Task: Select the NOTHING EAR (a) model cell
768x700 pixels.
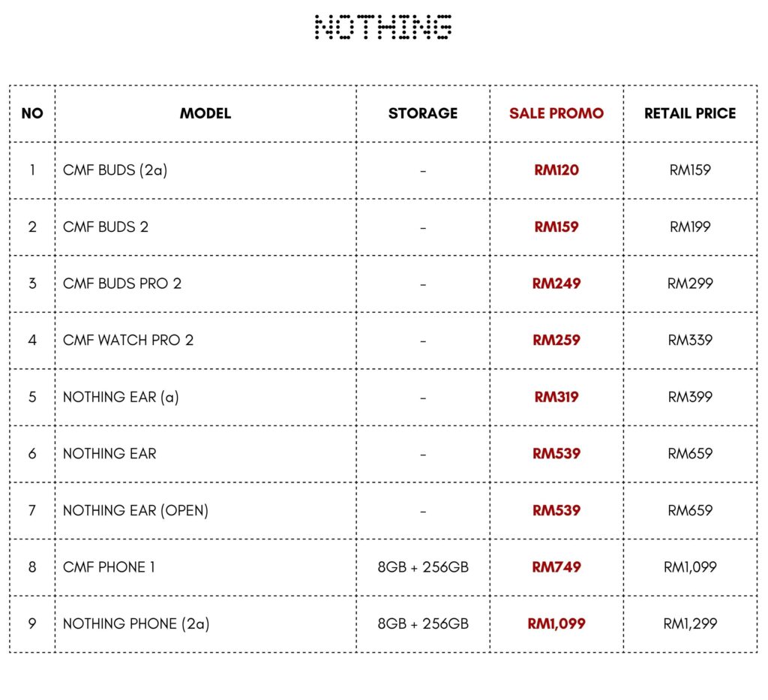Action: click(x=121, y=397)
